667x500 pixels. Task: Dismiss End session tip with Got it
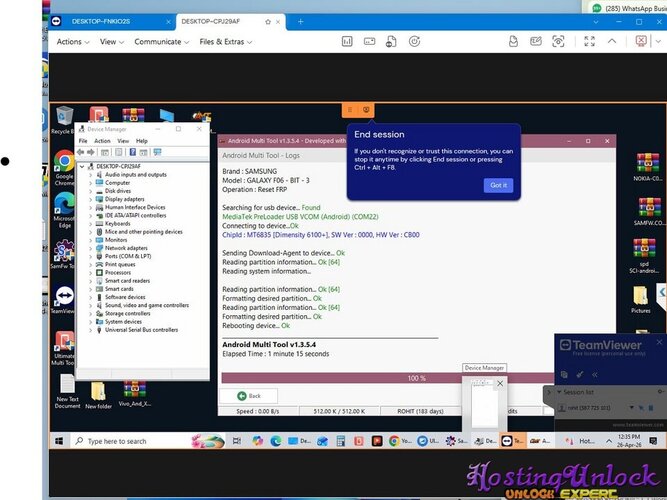tap(498, 185)
